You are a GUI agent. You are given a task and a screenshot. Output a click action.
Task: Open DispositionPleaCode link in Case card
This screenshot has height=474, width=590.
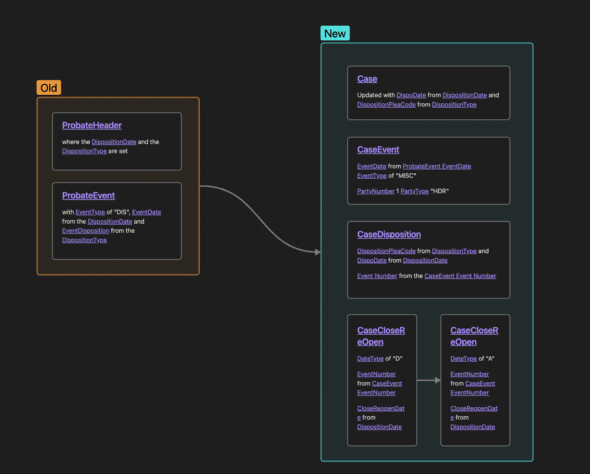click(x=386, y=105)
